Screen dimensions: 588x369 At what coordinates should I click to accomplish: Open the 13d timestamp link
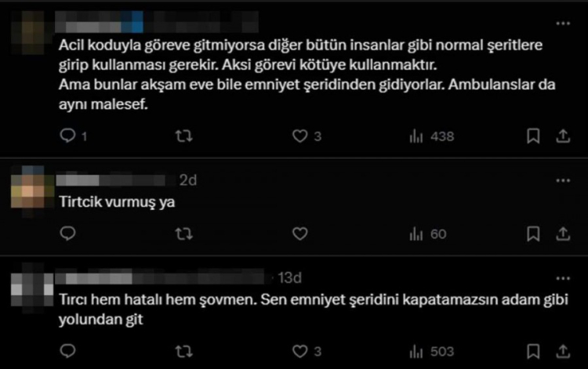tap(290, 278)
